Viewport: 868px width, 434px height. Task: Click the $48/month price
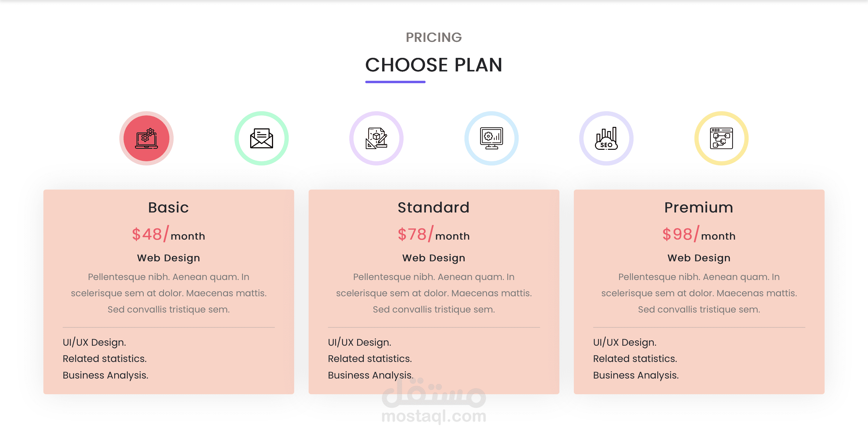[168, 234]
